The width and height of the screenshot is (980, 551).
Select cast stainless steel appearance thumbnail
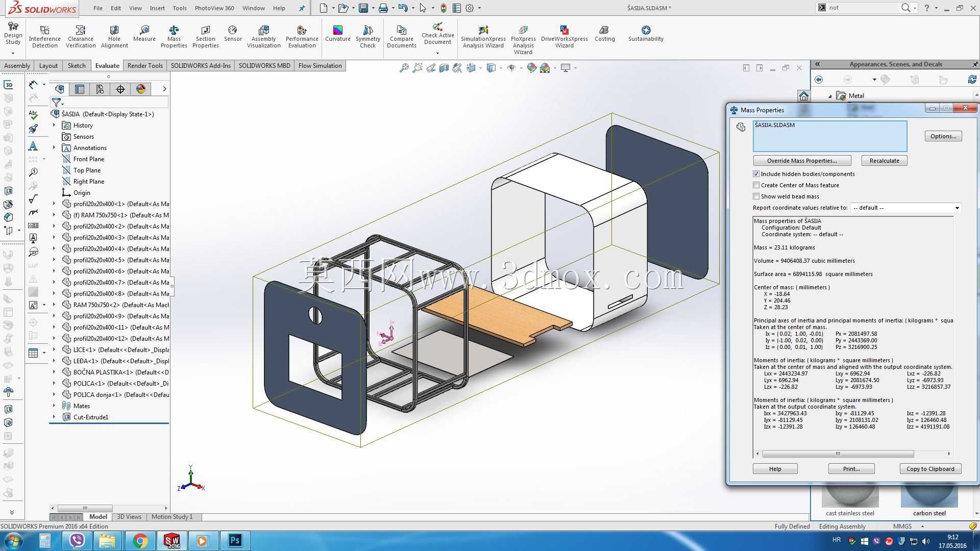(x=850, y=495)
